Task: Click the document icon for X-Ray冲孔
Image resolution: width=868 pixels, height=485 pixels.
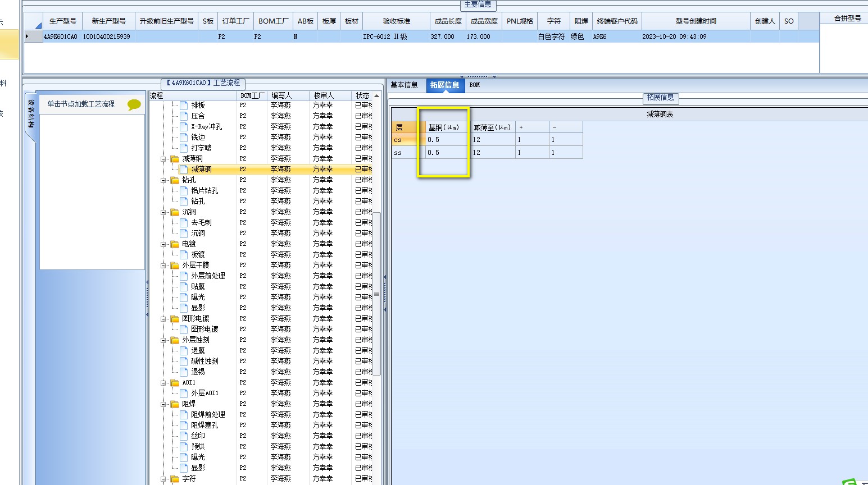Action: click(x=184, y=126)
